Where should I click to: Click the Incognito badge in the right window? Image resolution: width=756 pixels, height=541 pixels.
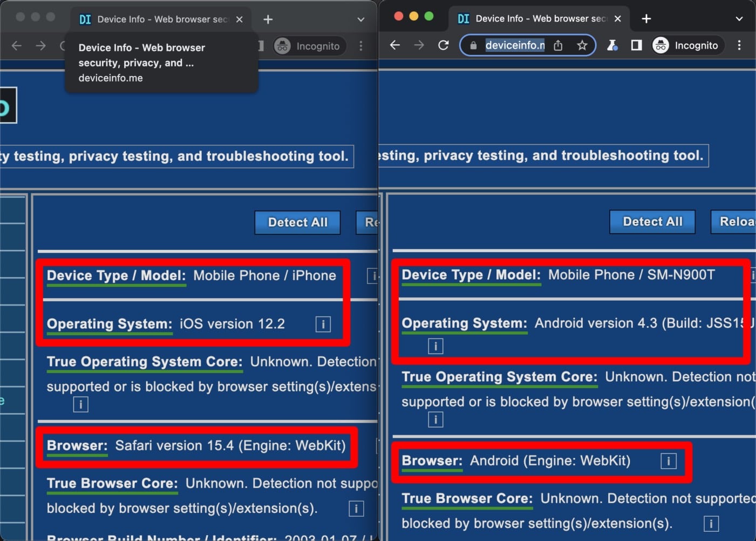coord(686,45)
